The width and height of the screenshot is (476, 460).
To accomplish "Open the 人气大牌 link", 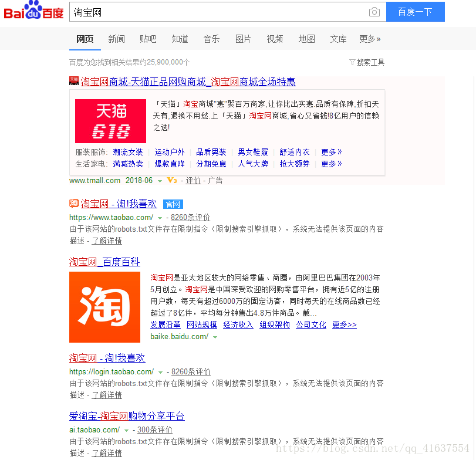I will pyautogui.click(x=253, y=164).
